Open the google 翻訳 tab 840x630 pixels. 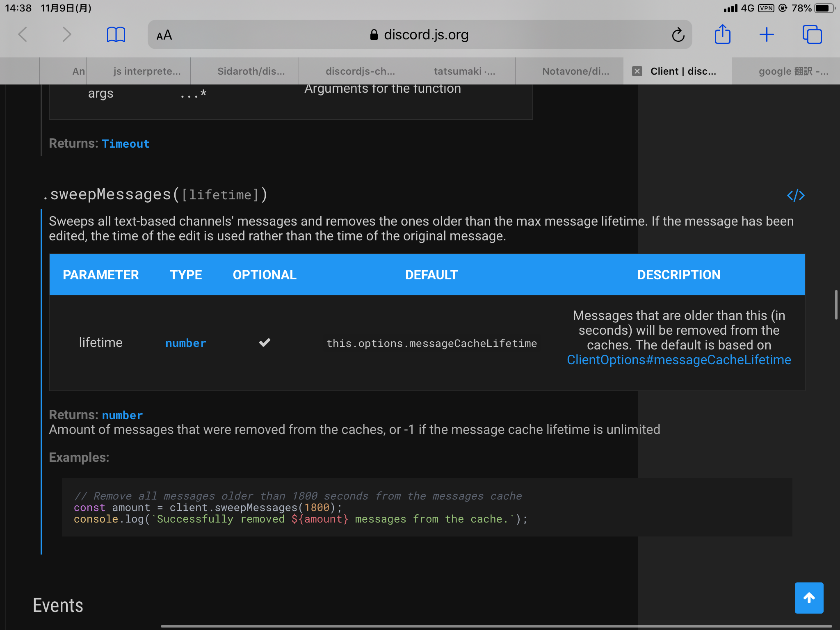(x=793, y=71)
